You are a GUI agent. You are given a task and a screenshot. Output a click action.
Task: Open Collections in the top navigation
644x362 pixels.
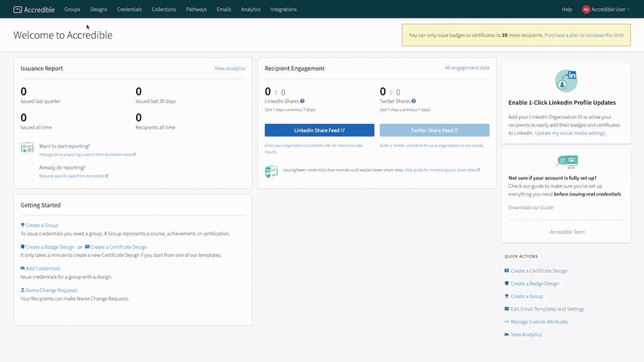coord(164,10)
